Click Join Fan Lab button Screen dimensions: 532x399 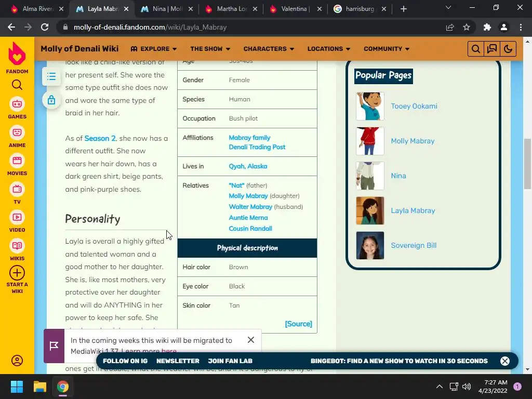point(230,361)
